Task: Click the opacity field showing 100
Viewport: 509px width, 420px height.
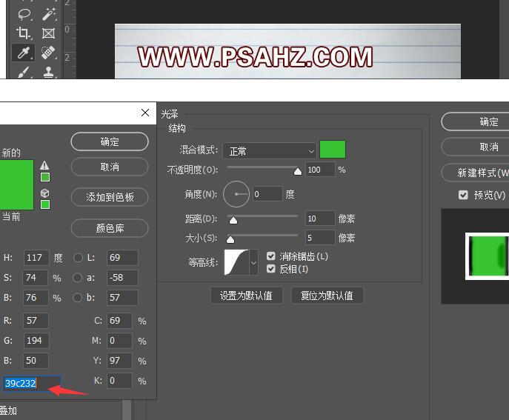Action: click(x=320, y=170)
